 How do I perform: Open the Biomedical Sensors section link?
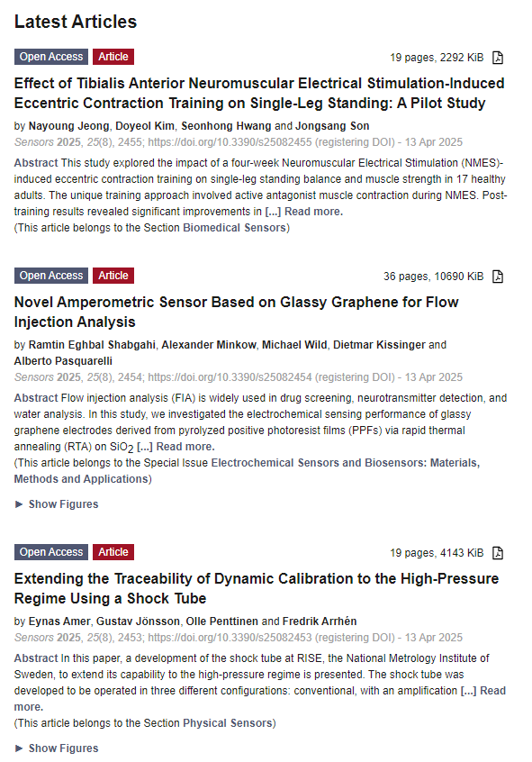tap(234, 228)
